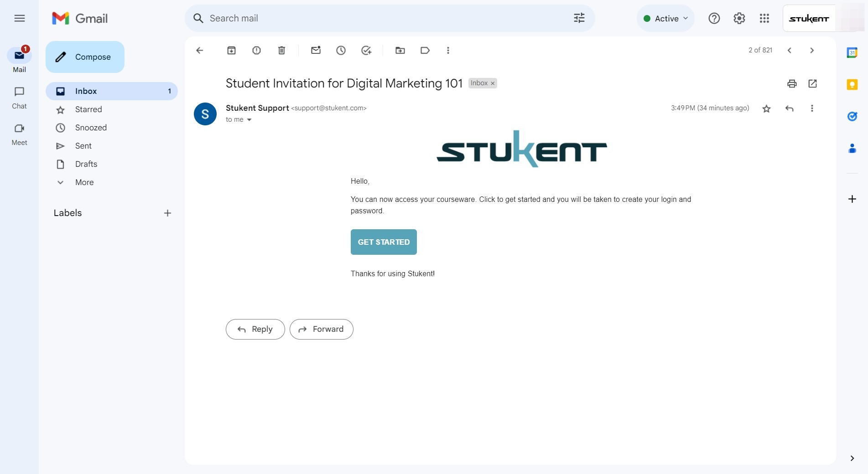The image size is (868, 474).
Task: Show older email arrow
Action: (812, 51)
